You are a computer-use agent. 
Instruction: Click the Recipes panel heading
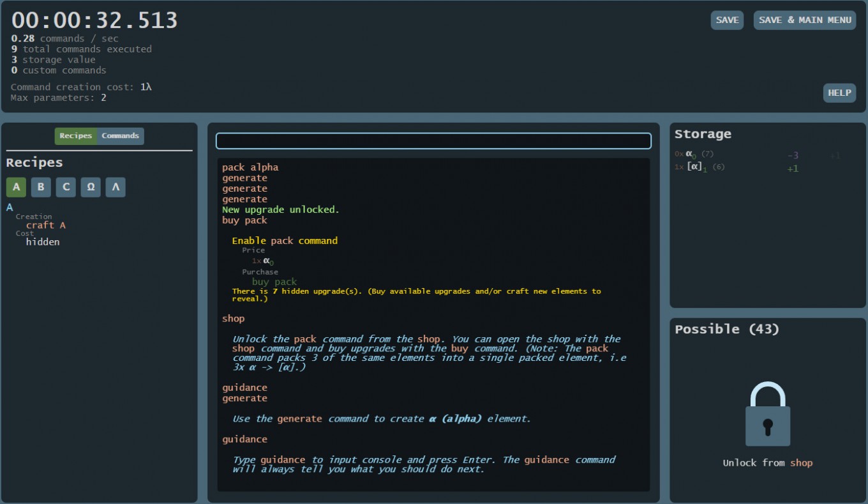[x=34, y=162]
